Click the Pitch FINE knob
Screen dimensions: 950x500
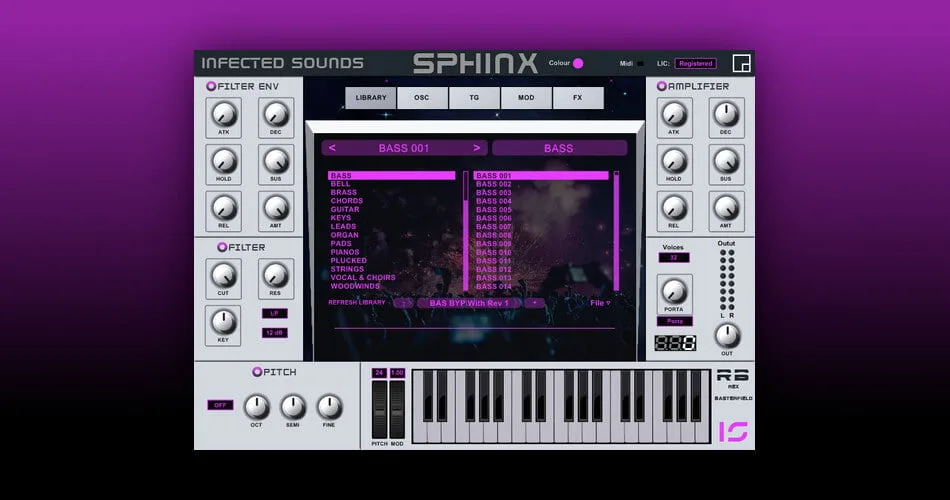[x=330, y=407]
